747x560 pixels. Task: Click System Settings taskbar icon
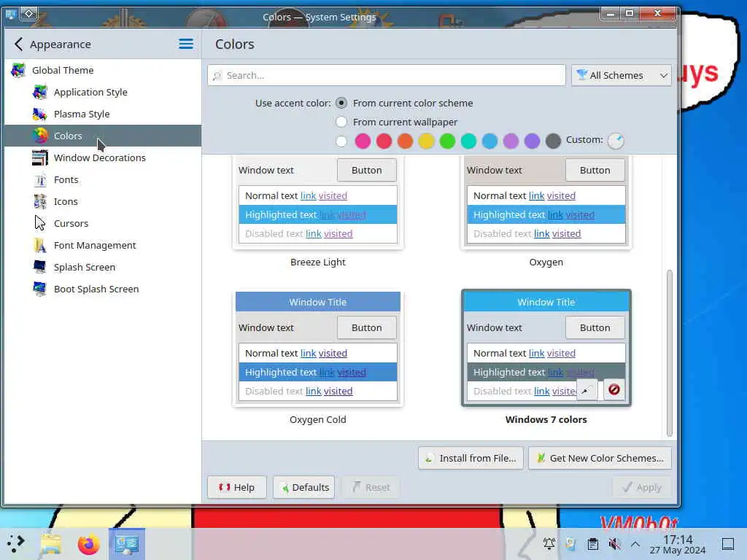coord(127,543)
